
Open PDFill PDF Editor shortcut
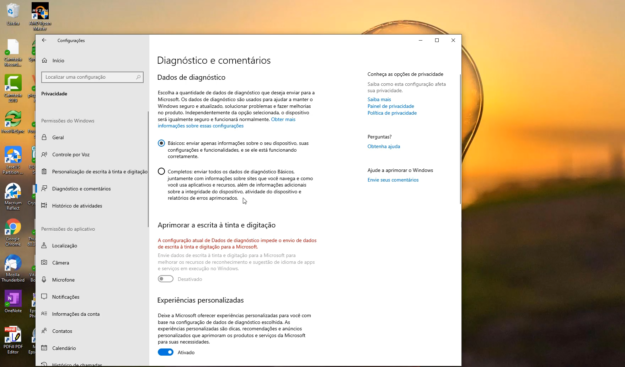coord(13,340)
